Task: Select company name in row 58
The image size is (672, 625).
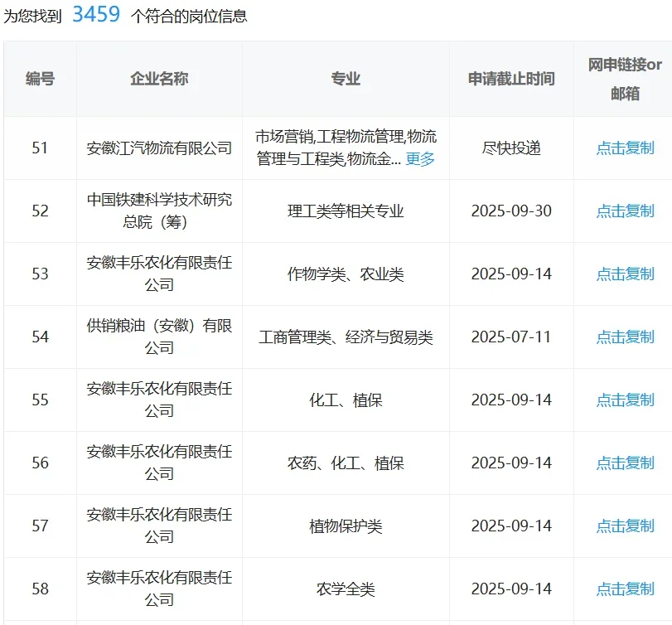Action: point(159,589)
